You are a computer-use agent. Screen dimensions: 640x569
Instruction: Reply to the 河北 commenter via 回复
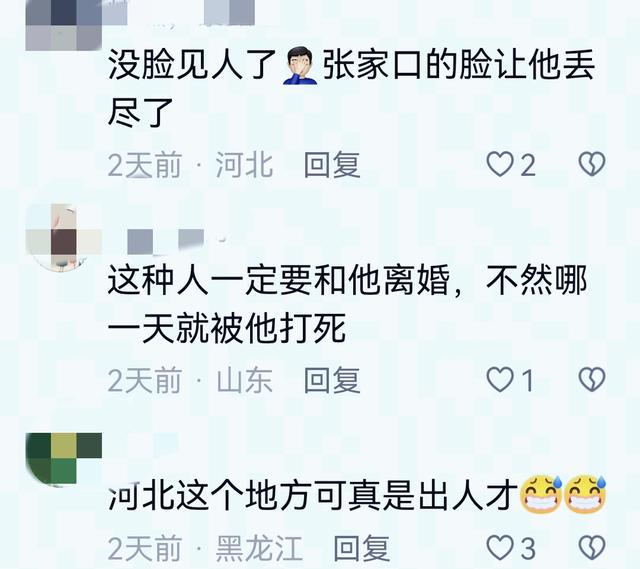[x=332, y=165]
